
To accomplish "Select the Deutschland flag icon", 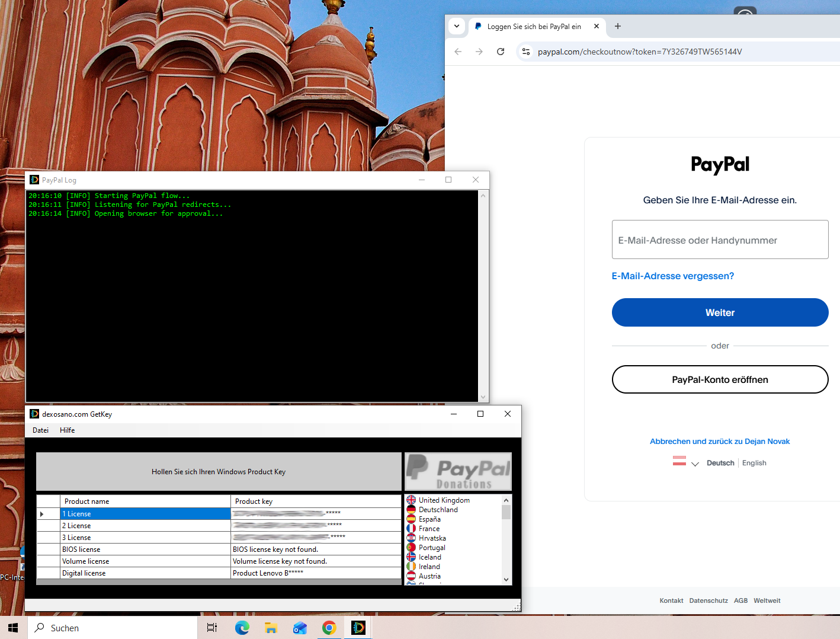I will (x=411, y=509).
